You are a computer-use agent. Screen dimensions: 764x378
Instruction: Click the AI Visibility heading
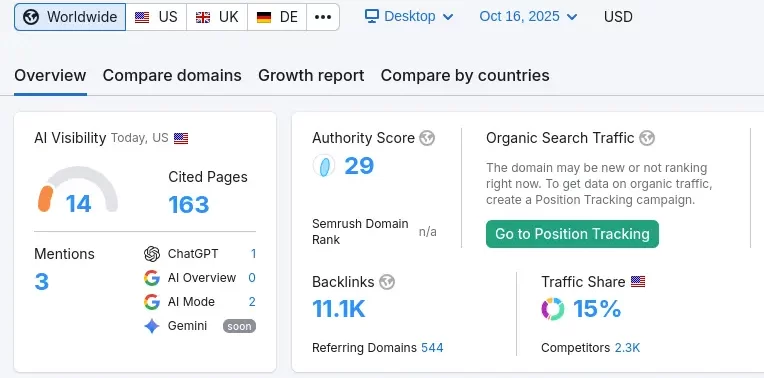pyautogui.click(x=70, y=138)
